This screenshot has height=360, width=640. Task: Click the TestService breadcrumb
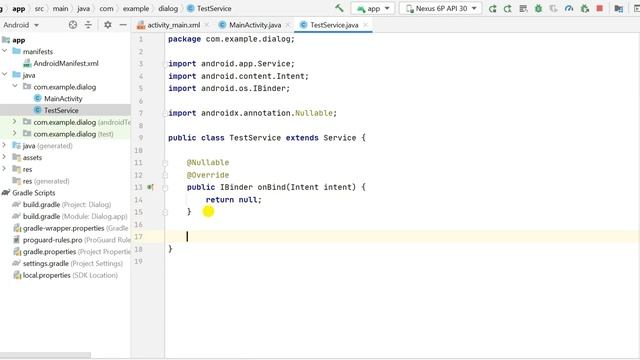click(214, 8)
